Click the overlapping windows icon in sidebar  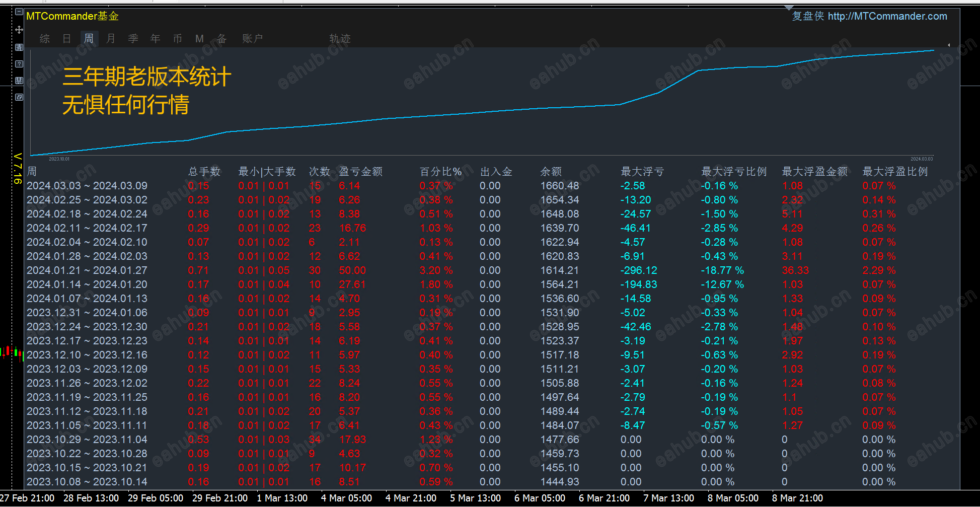(19, 97)
